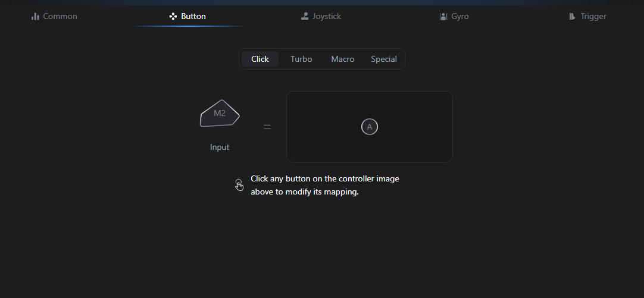
Task: Select the Special mapping mode
Action: coord(384,59)
